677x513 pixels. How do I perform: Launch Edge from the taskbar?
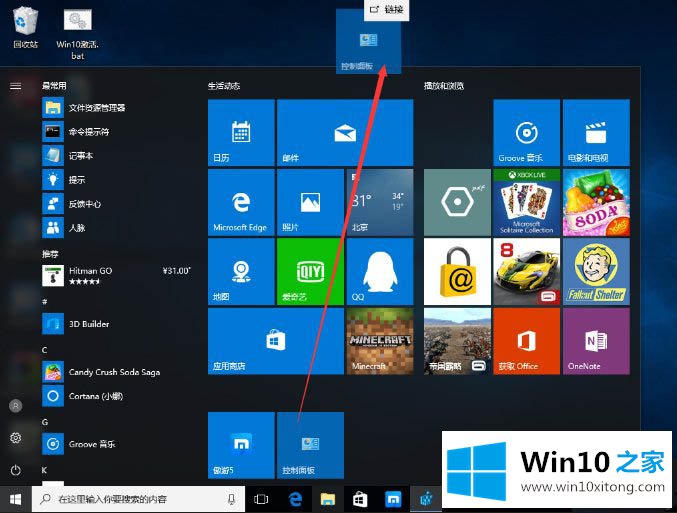295,500
